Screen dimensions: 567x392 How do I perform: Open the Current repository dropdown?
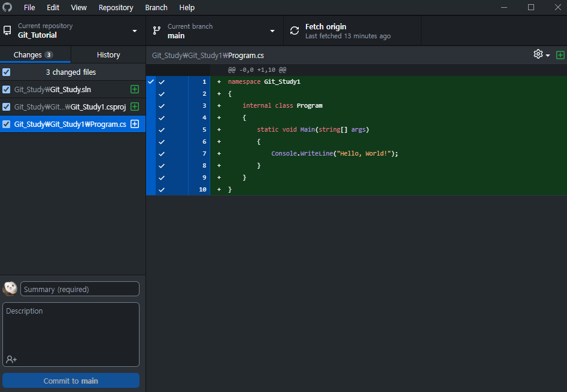coord(72,31)
